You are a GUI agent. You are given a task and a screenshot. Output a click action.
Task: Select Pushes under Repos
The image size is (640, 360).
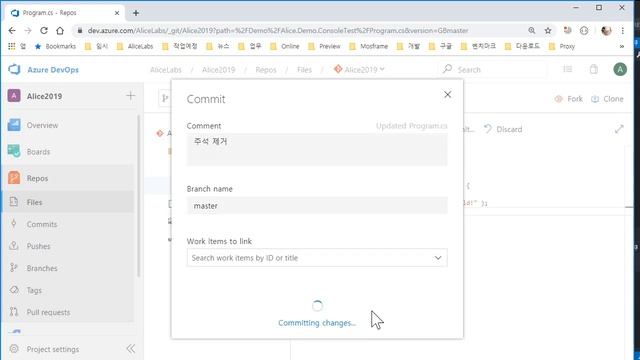click(x=38, y=247)
